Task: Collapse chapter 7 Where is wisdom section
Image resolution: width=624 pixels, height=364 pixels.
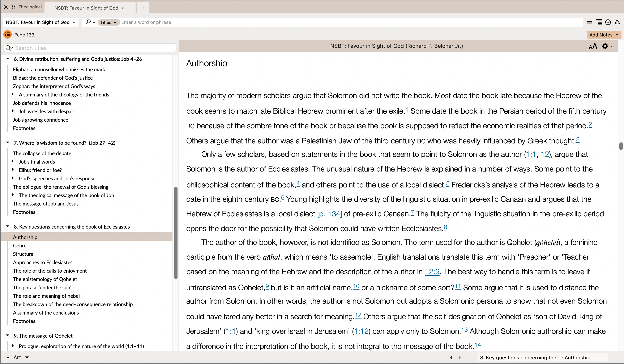Action: (8, 143)
